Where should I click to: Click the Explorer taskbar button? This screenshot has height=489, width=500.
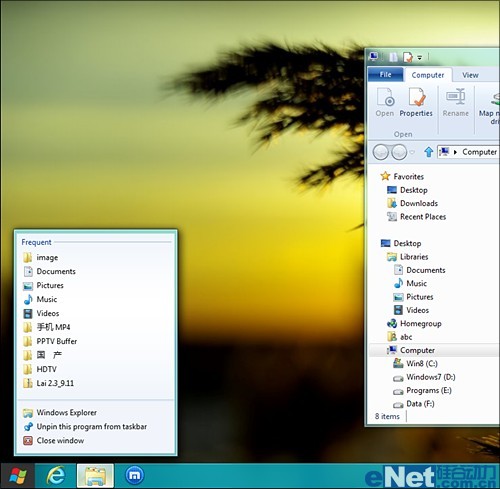click(x=95, y=476)
